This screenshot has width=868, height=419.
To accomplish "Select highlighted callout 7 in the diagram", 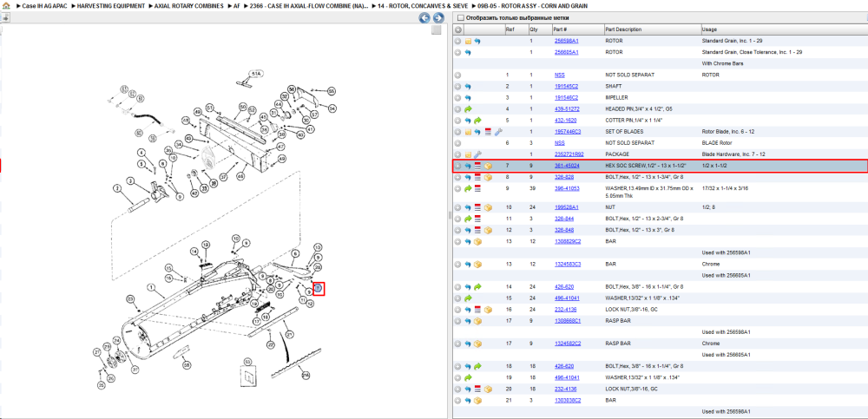I will coord(319,288).
